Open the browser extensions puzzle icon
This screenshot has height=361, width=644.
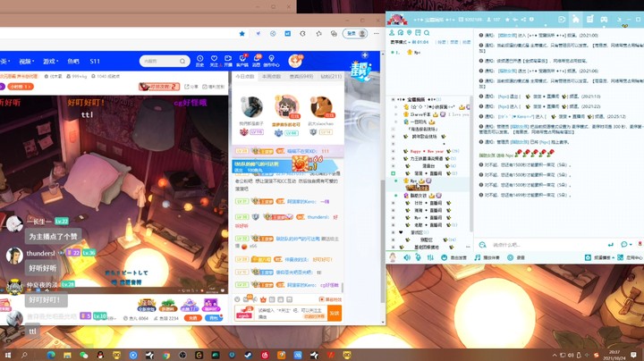point(302,34)
